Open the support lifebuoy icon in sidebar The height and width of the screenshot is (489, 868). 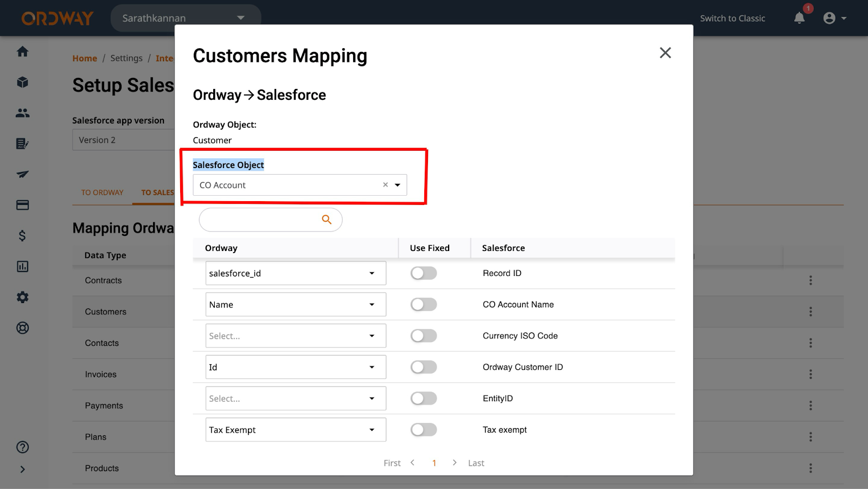coord(22,328)
